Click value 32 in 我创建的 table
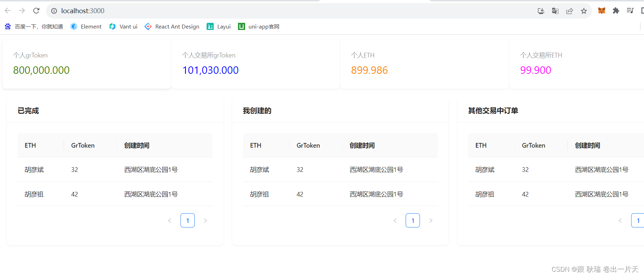Viewport: 644px width, 276px height. click(x=300, y=170)
